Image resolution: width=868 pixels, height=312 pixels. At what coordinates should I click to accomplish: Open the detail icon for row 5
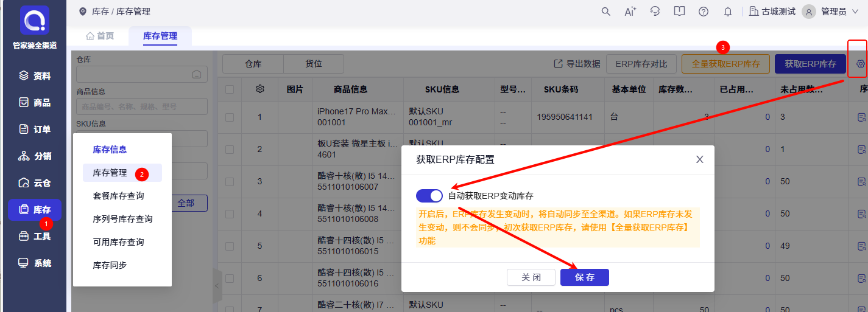coord(862,246)
